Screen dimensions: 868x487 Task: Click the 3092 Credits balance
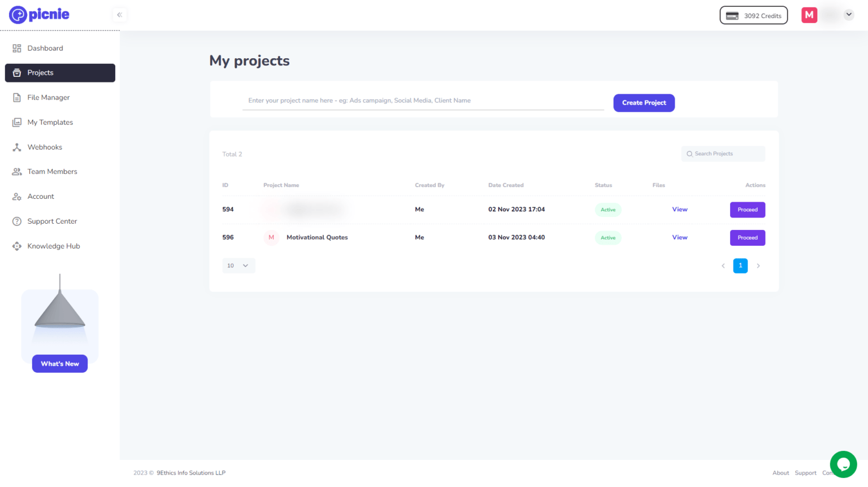coord(753,15)
